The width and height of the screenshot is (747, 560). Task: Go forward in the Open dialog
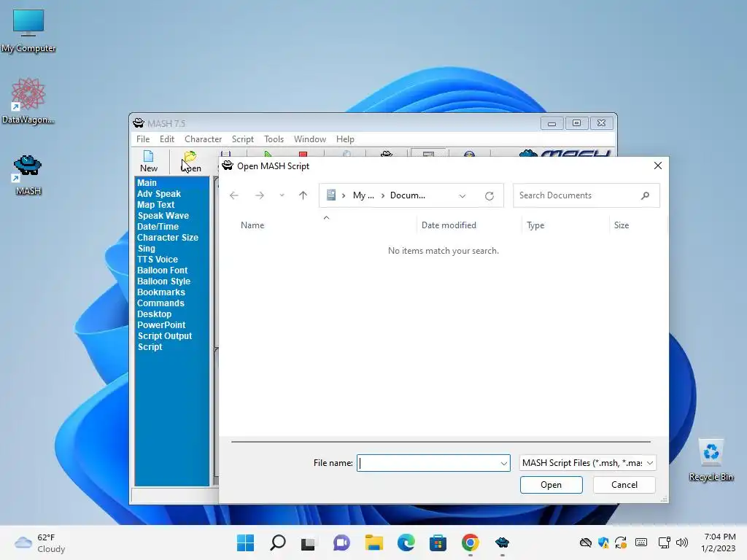click(259, 195)
